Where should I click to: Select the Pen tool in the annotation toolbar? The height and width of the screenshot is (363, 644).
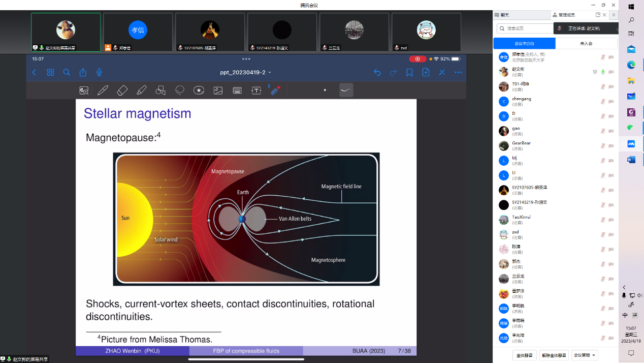(103, 90)
